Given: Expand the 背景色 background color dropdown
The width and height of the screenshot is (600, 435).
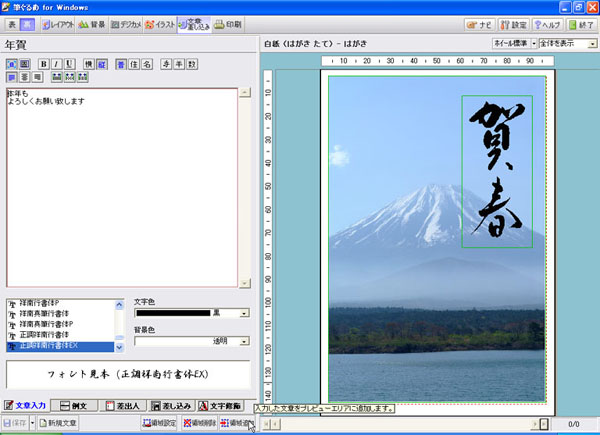Looking at the screenshot, I should pos(245,341).
